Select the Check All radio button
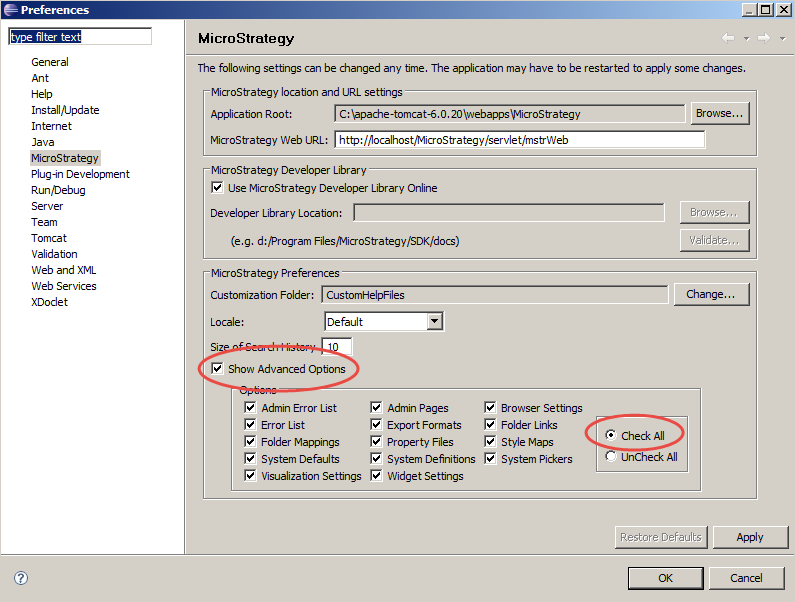The width and height of the screenshot is (795, 602). click(x=611, y=436)
